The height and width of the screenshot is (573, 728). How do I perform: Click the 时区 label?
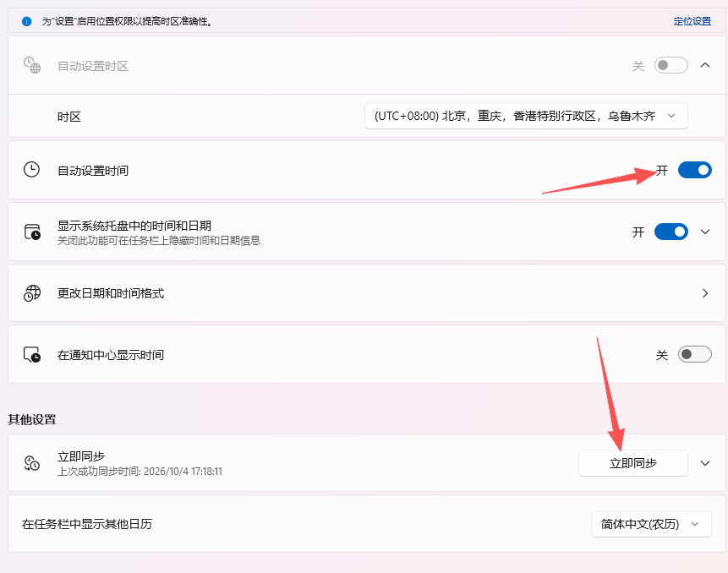pyautogui.click(x=69, y=117)
